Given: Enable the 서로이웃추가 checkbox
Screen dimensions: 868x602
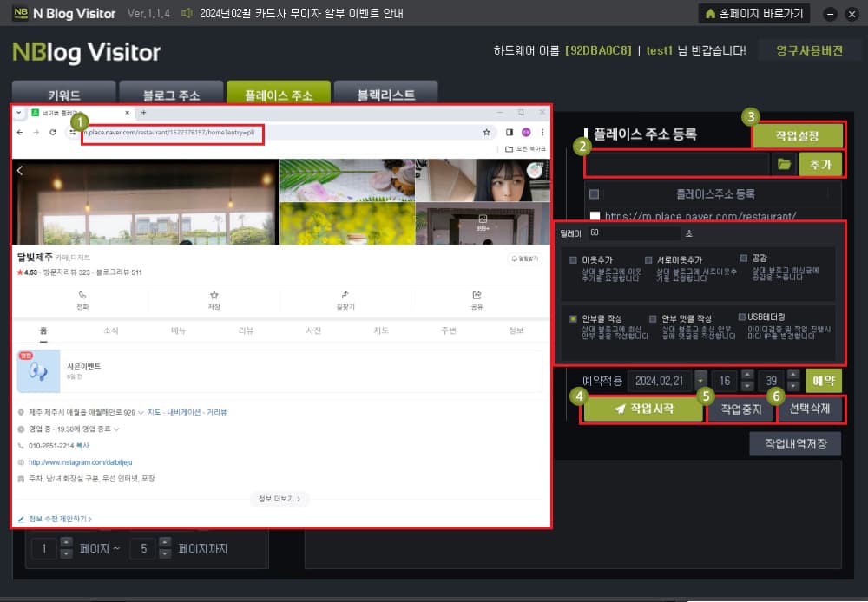Looking at the screenshot, I should pyautogui.click(x=648, y=260).
